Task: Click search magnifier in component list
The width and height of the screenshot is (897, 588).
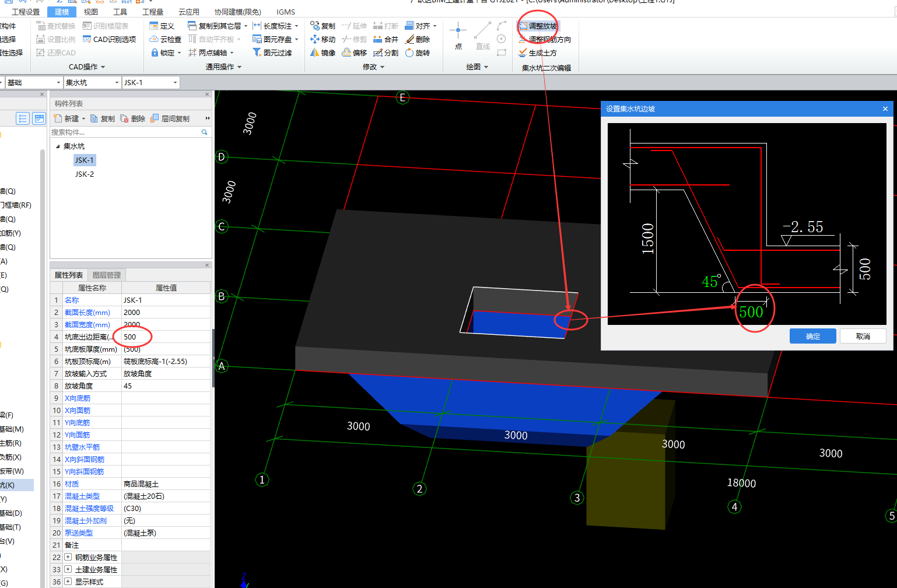Action: pyautogui.click(x=205, y=132)
